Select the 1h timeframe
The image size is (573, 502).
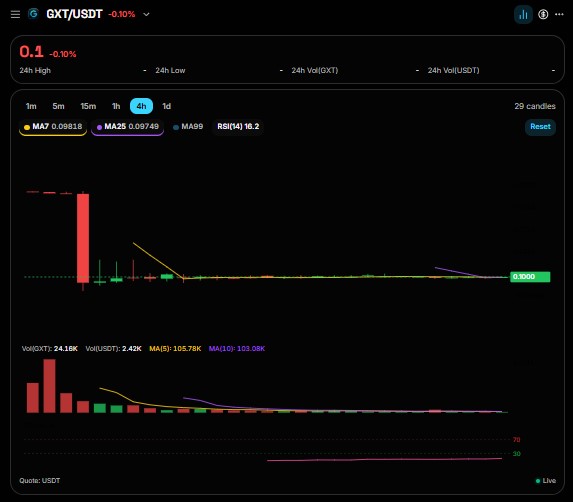pyautogui.click(x=116, y=106)
